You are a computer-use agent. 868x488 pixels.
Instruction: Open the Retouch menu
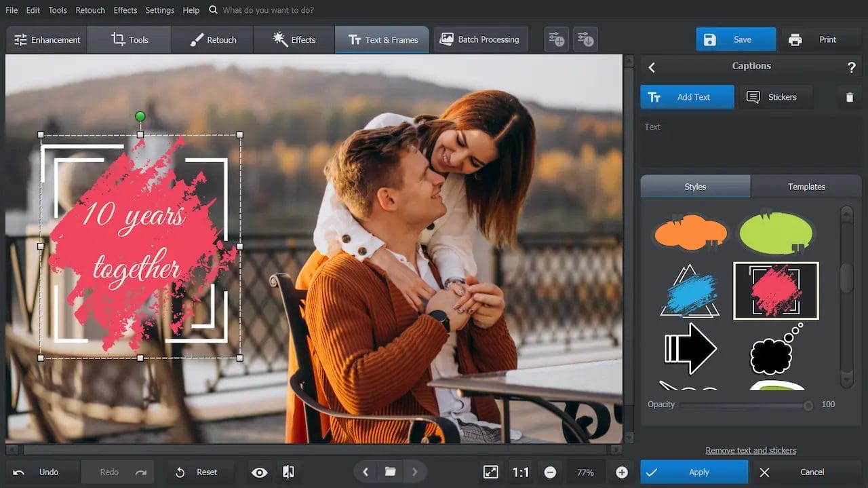click(90, 10)
